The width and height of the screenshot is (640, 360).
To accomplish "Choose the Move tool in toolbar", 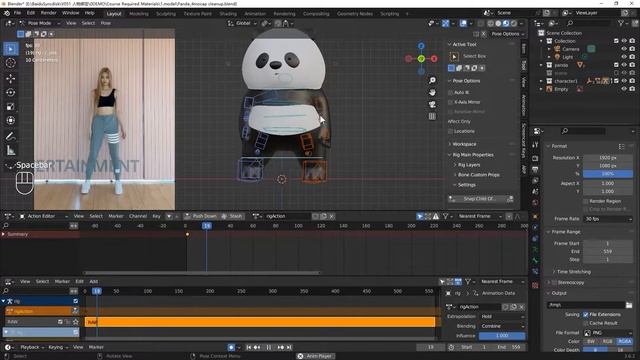I will 11,78.
